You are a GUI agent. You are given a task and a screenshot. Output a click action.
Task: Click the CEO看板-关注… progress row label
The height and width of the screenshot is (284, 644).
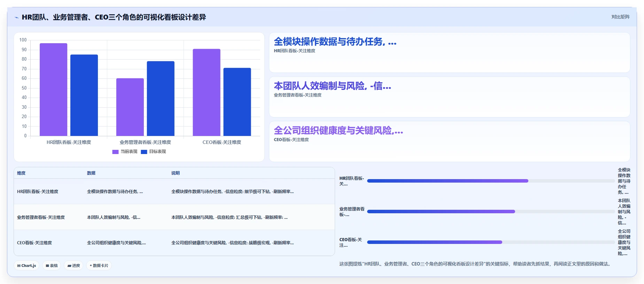pyautogui.click(x=351, y=243)
